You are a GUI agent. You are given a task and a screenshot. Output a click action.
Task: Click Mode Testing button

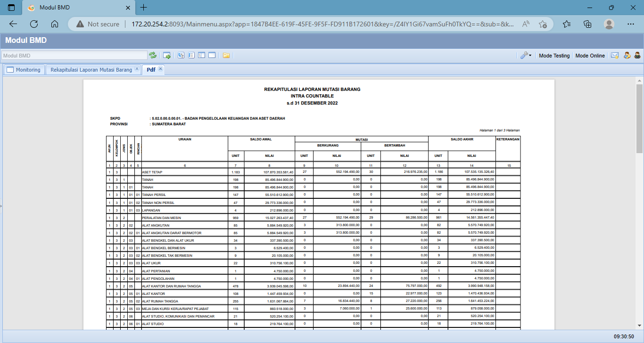tap(554, 56)
